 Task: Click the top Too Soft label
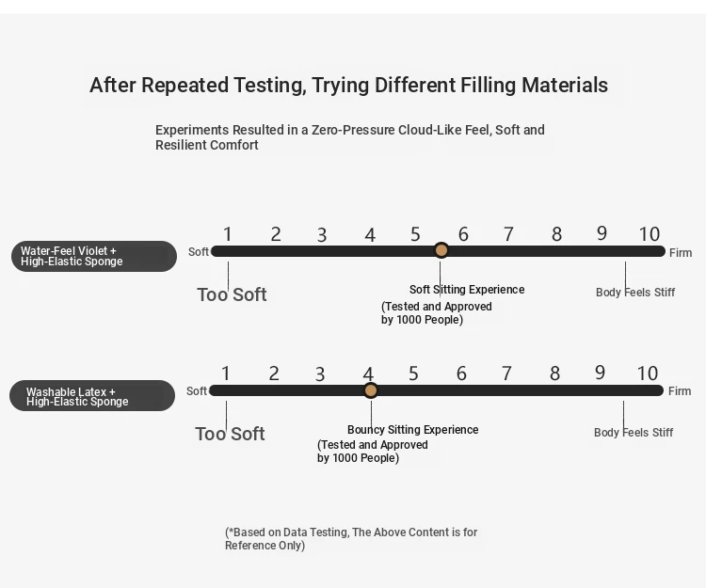point(232,294)
